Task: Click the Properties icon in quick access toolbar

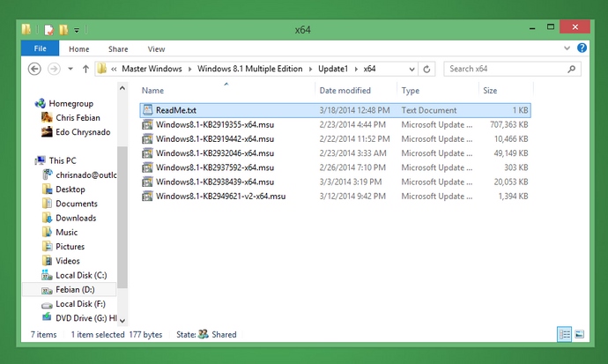Action: click(48, 30)
